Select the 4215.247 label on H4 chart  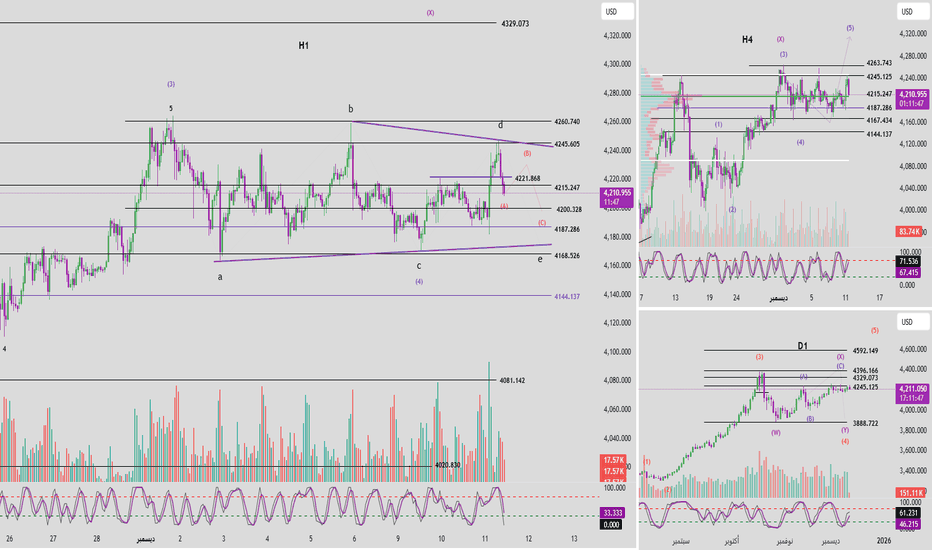[879, 94]
